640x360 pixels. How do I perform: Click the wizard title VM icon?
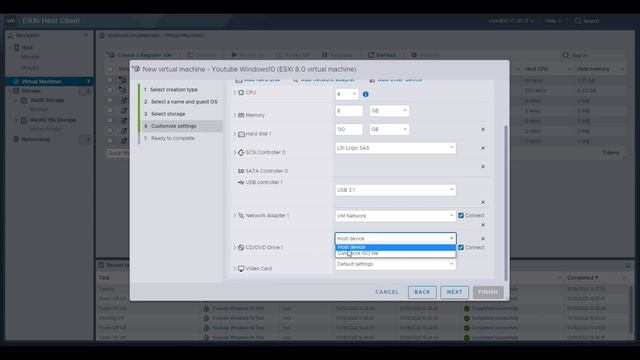137,69
